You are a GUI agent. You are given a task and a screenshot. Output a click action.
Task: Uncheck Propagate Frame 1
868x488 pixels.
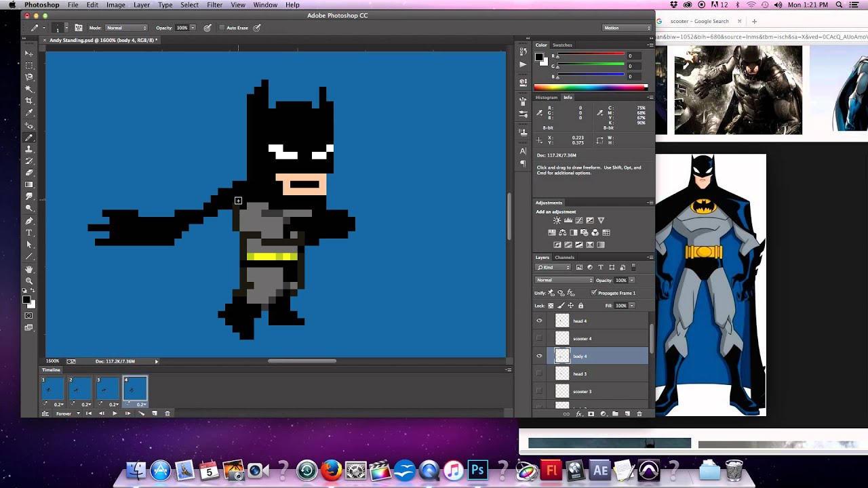tap(594, 293)
